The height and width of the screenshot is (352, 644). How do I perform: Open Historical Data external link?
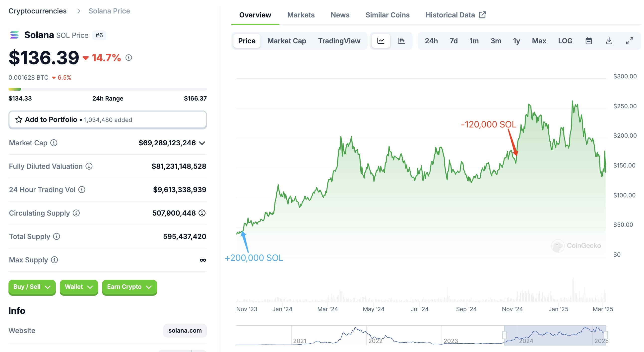click(x=455, y=15)
